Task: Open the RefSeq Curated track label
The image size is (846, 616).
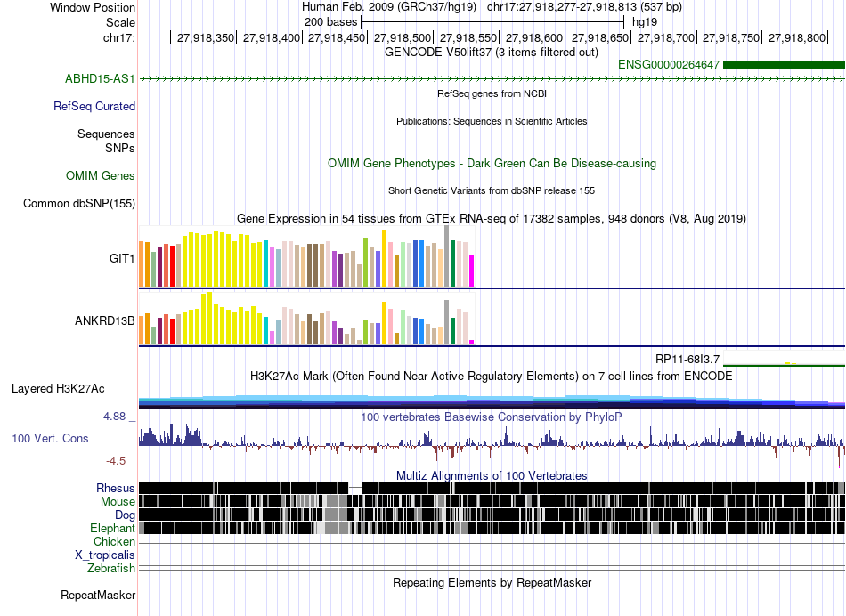Action: 94,106
